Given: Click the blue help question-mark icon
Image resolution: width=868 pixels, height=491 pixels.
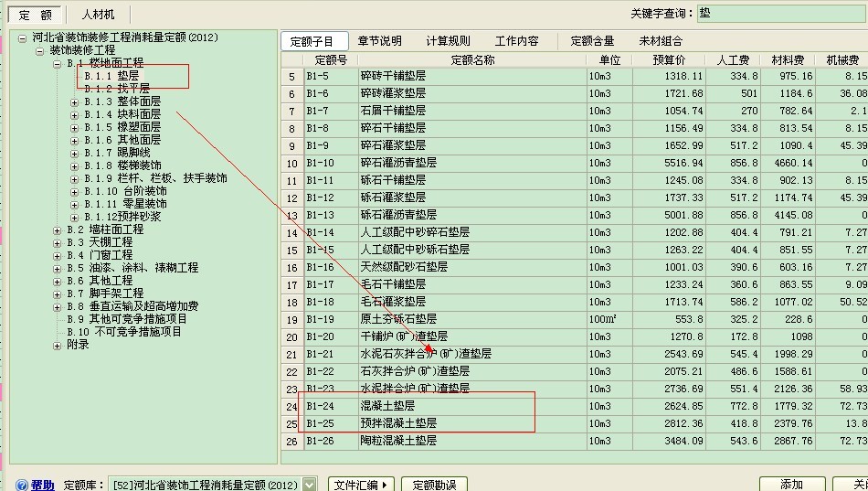Looking at the screenshot, I should 22,485.
